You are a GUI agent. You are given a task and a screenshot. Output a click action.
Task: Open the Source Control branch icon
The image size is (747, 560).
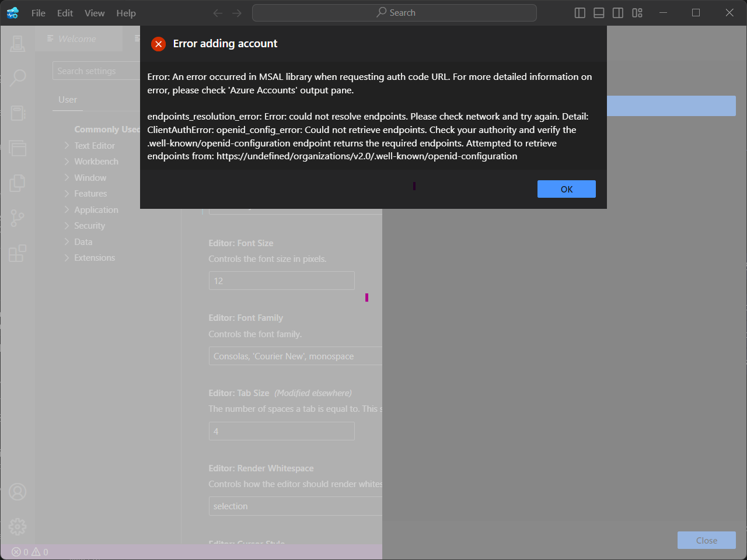click(18, 218)
